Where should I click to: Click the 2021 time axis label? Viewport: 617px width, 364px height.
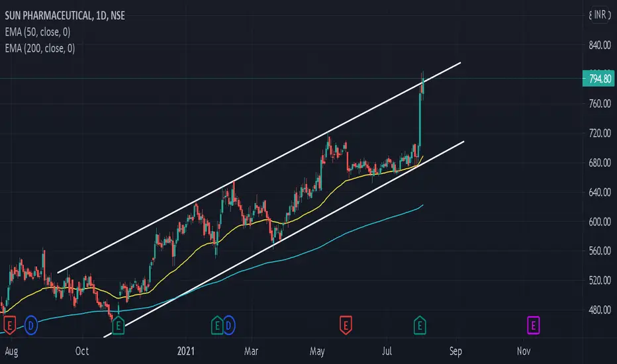click(x=186, y=351)
